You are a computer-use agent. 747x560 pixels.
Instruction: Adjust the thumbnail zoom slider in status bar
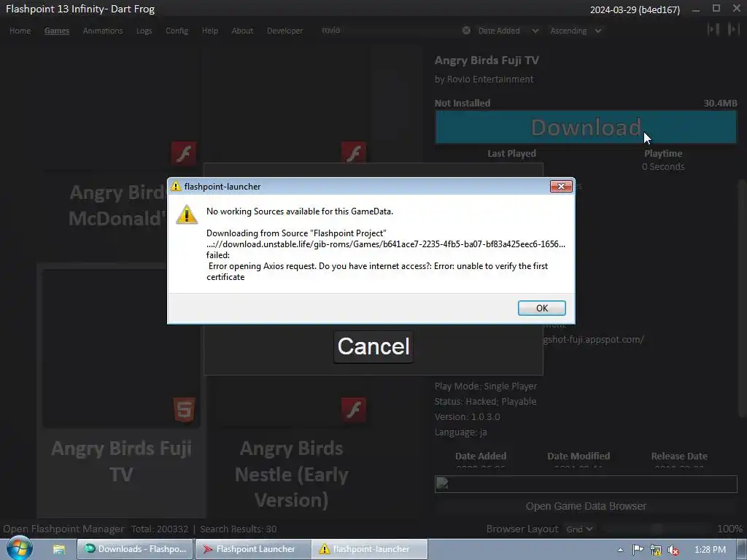[x=657, y=529]
